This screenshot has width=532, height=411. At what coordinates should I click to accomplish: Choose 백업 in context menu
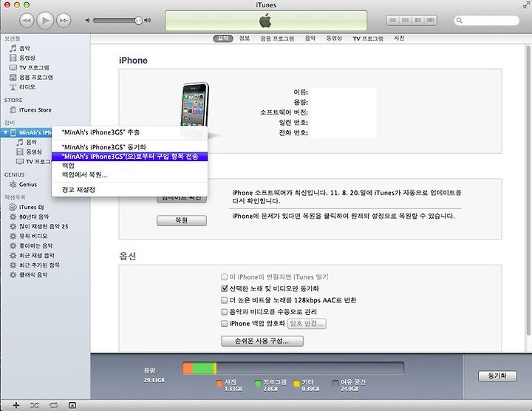pos(129,166)
